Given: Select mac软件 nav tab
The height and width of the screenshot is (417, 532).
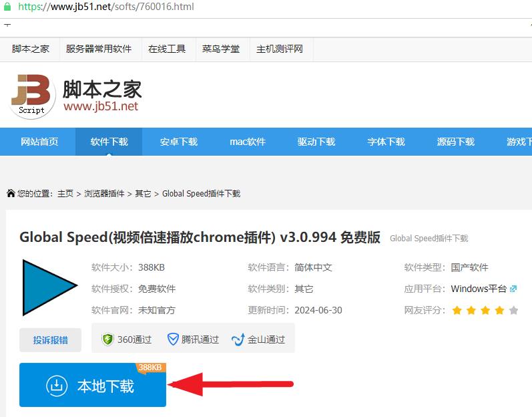Looking at the screenshot, I should click(248, 142).
